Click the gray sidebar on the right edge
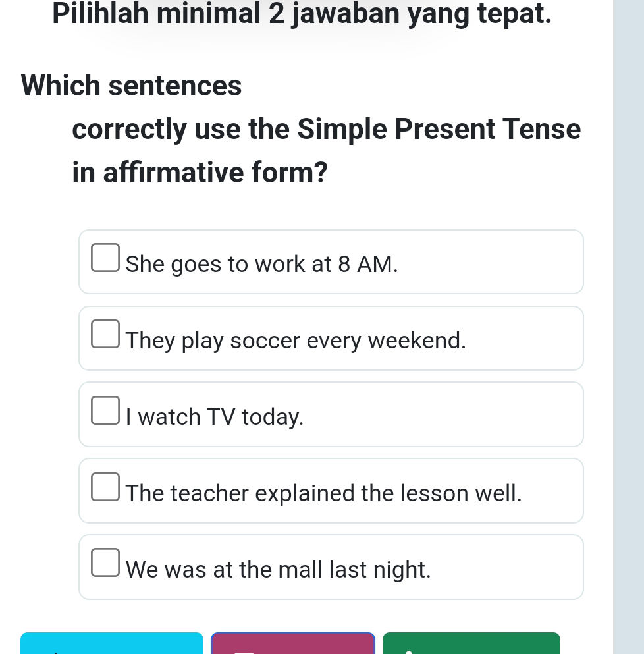 pos(629,327)
